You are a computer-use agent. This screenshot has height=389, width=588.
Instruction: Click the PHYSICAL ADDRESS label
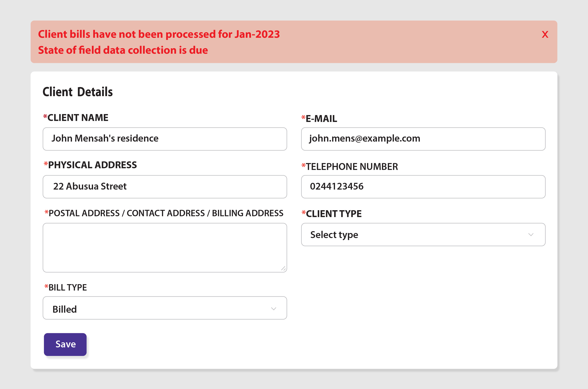(92, 165)
